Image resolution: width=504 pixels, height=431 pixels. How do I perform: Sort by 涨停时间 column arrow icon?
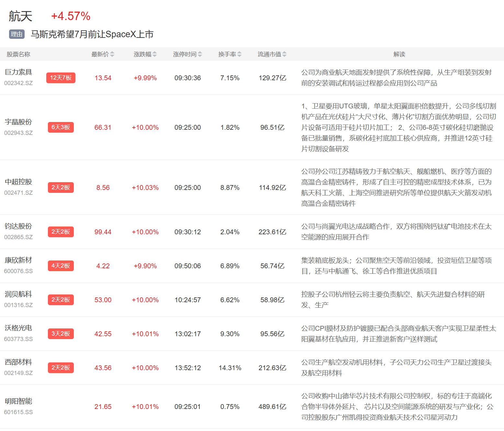[200, 54]
